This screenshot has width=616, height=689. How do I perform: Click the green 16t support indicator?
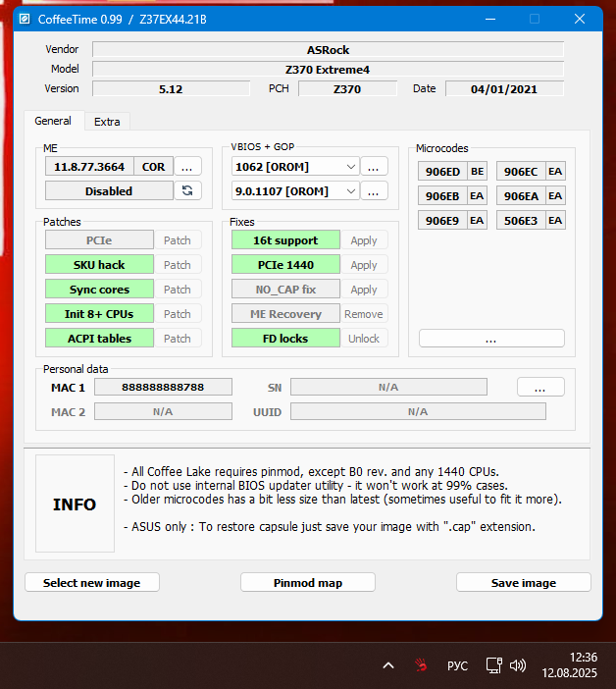(285, 240)
